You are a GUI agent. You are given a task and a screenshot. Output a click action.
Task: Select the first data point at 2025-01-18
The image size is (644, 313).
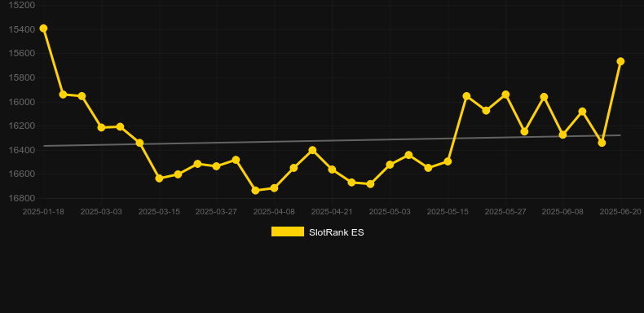pyautogui.click(x=43, y=29)
